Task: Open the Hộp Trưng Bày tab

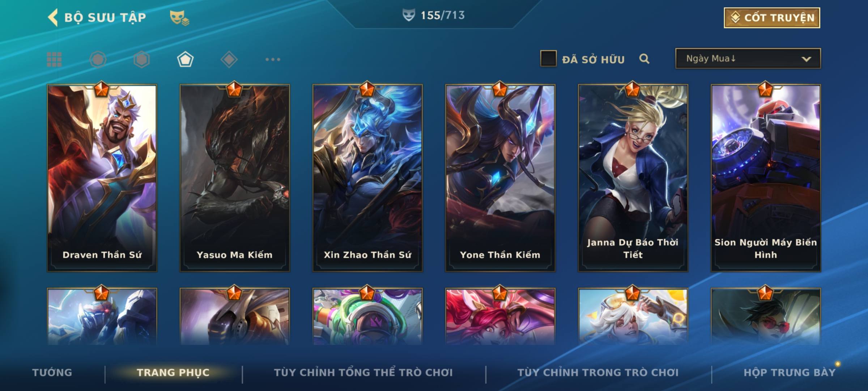Action: 790,372
